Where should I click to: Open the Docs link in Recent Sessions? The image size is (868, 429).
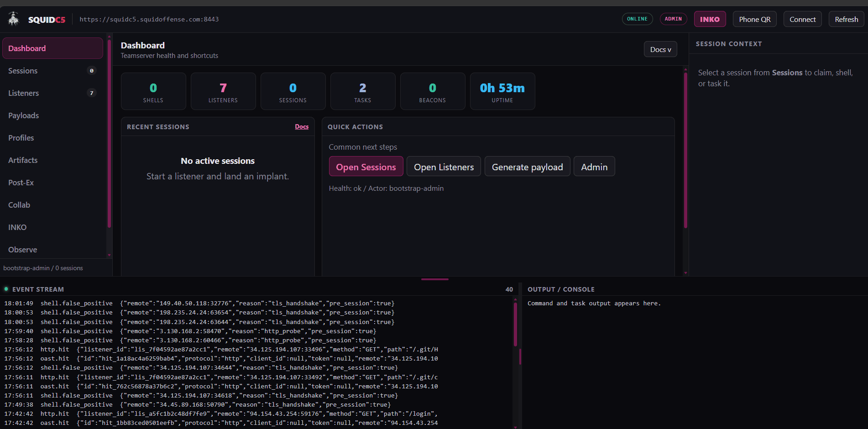(x=302, y=127)
